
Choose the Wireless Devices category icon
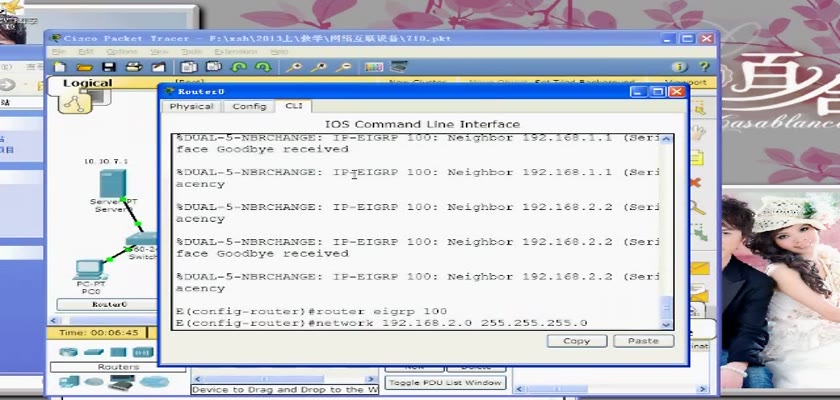(x=143, y=352)
